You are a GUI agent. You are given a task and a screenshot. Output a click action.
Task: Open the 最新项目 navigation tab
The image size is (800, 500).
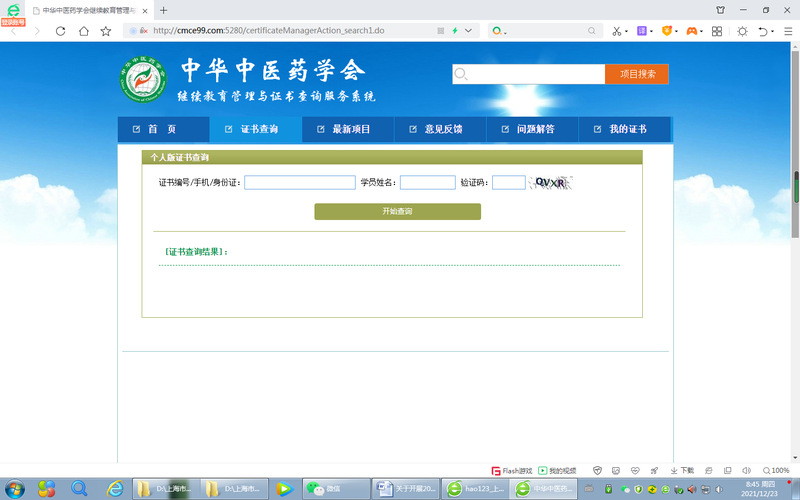coord(348,129)
